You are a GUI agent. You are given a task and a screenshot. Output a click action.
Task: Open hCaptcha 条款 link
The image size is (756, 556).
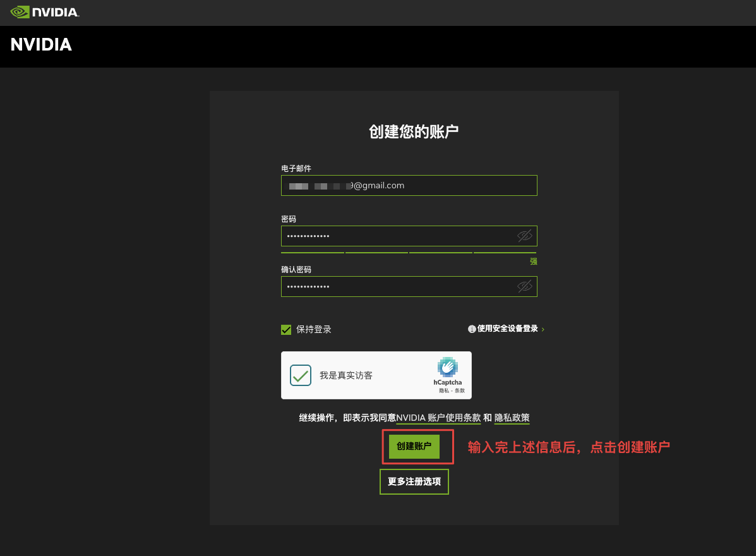pyautogui.click(x=460, y=390)
